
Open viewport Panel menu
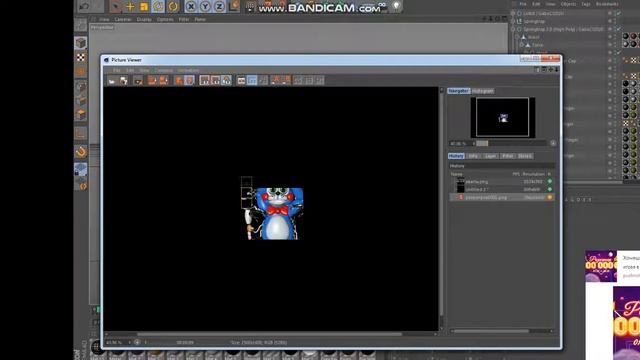pos(200,19)
